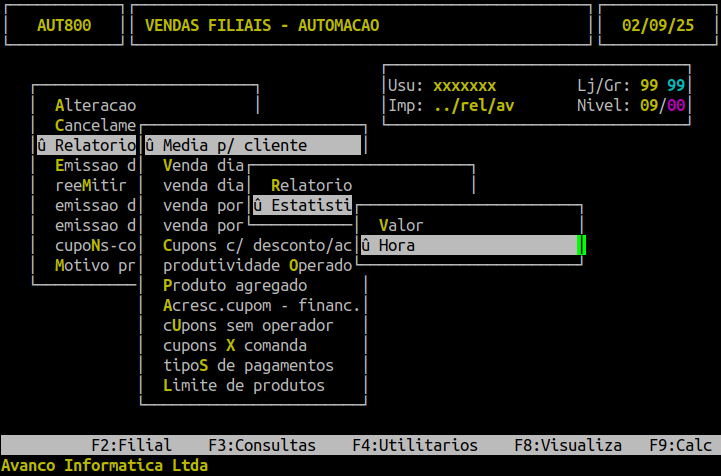Open F3:Consultas in the bottom bar

pyautogui.click(x=262, y=445)
